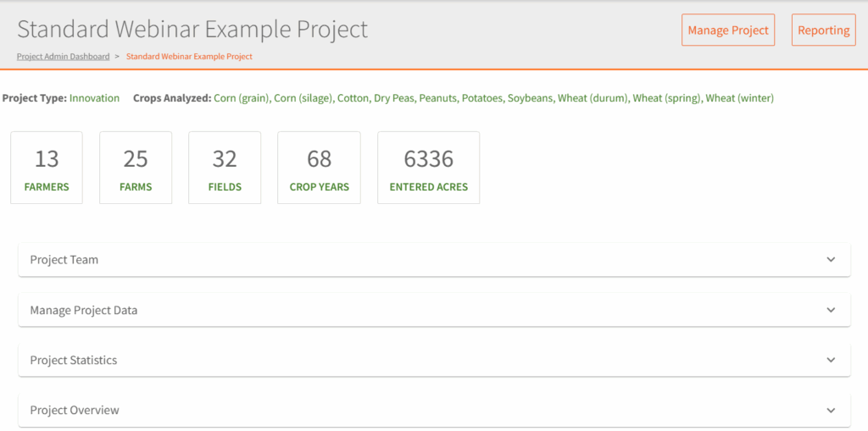The image size is (868, 431).
Task: Expand the Project Team chevron
Action: (x=831, y=260)
